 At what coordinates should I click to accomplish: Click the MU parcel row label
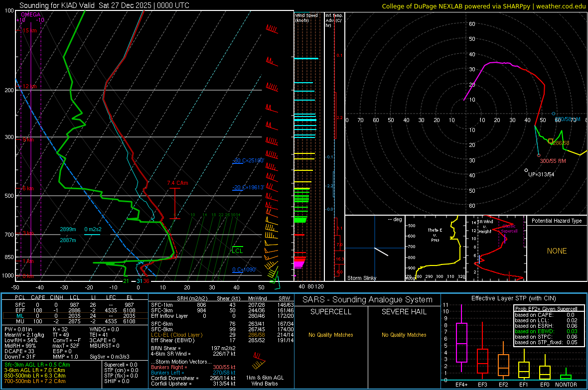click(20, 321)
